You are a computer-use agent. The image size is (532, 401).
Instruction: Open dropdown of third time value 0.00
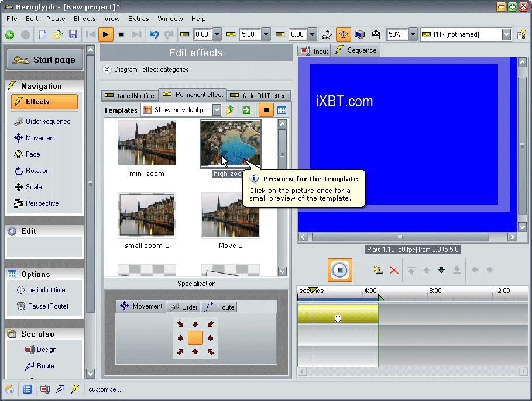[x=313, y=34]
